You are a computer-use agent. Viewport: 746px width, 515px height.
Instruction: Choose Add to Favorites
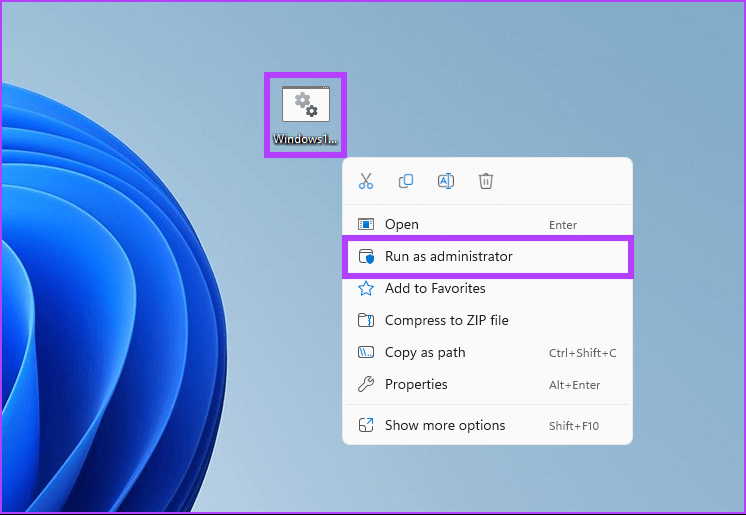click(x=435, y=289)
